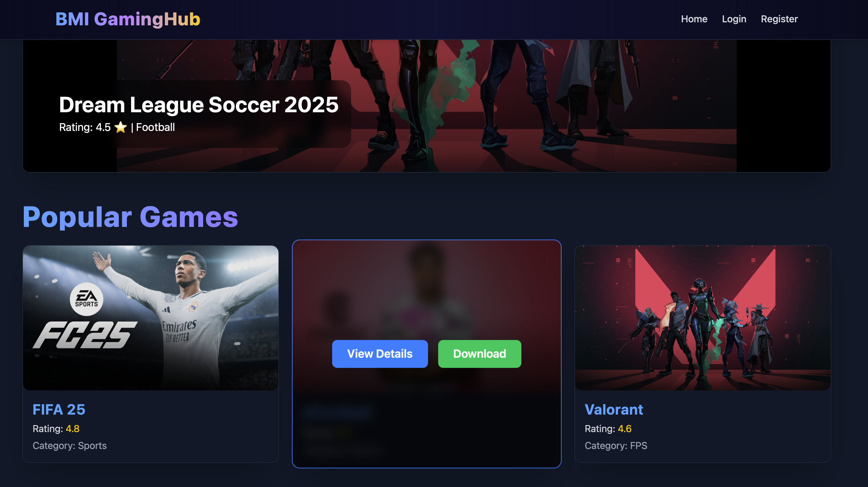The image size is (868, 487).
Task: Click the Valorant game title
Action: click(614, 409)
